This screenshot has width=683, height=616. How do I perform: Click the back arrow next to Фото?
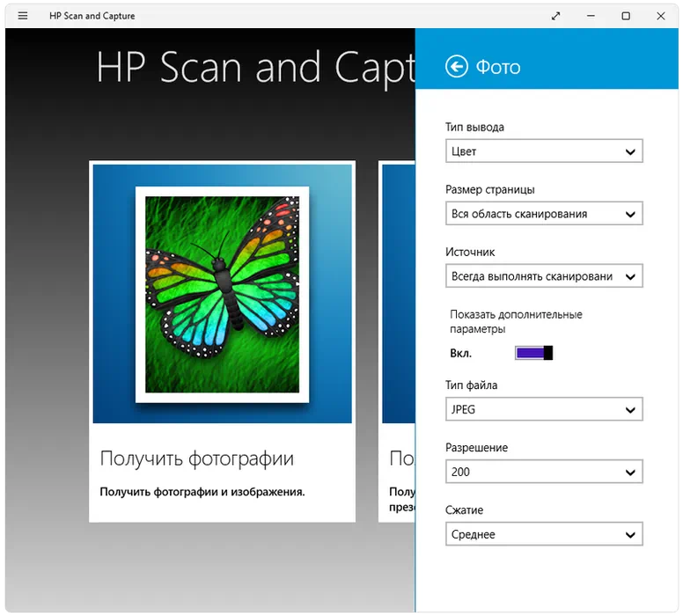tap(457, 67)
